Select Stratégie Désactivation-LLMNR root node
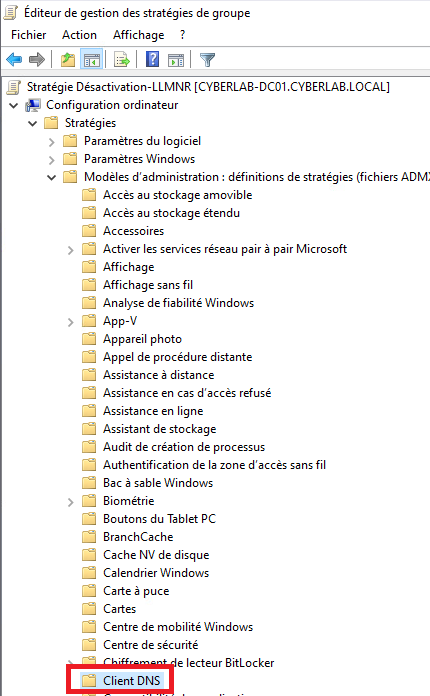 [208, 87]
